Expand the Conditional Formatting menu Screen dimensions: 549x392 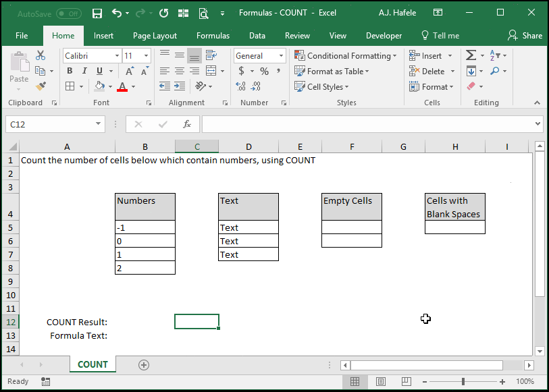click(x=346, y=56)
